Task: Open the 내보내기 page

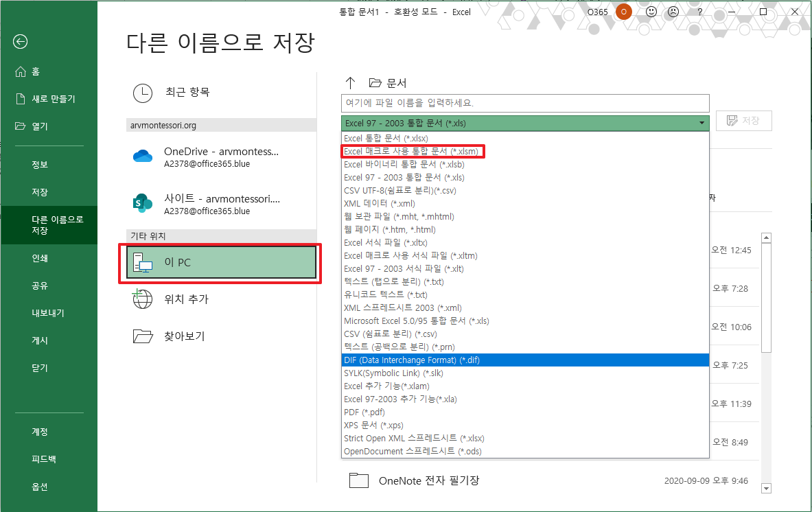Action: (49, 313)
